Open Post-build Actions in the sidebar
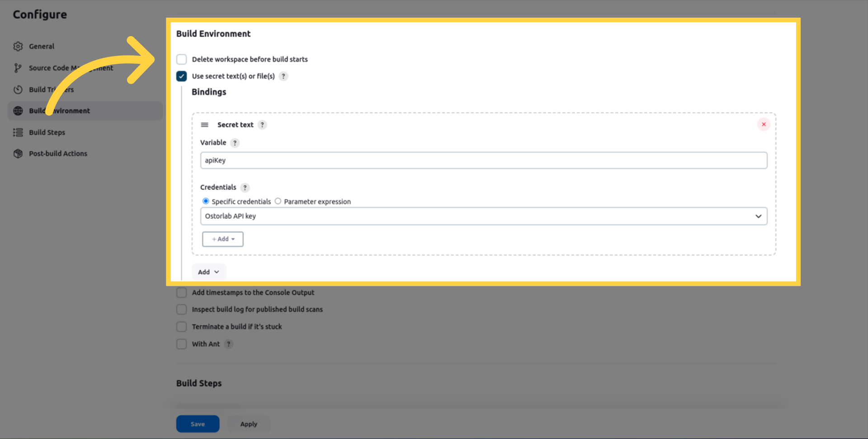This screenshot has height=439, width=868. [x=58, y=154]
